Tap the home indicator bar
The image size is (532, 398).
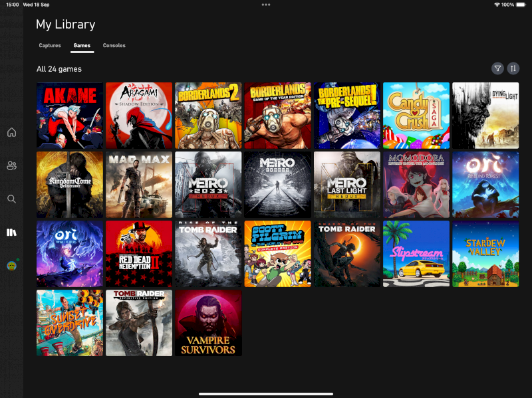pos(266,394)
